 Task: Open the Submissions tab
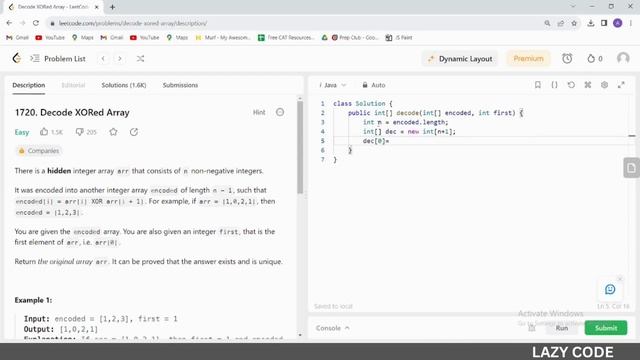180,85
